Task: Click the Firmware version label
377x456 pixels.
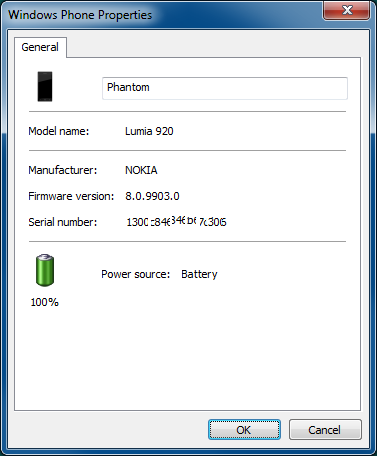Action: pyautogui.click(x=71, y=196)
